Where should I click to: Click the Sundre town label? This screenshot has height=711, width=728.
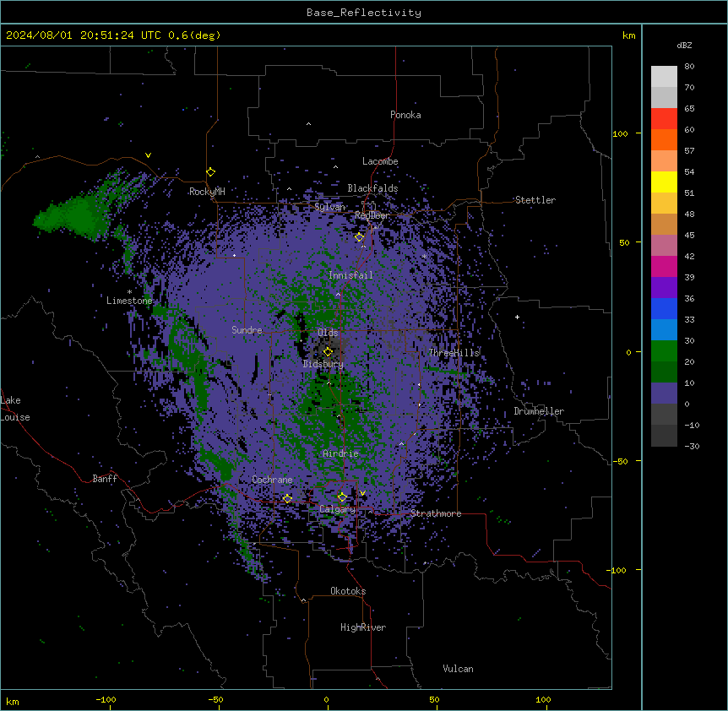(x=247, y=330)
